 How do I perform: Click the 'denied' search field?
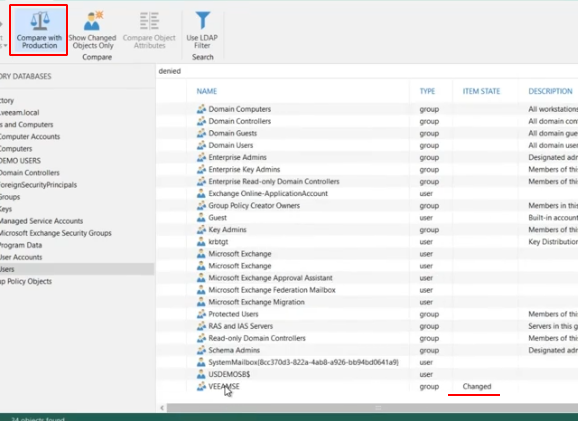(x=367, y=71)
